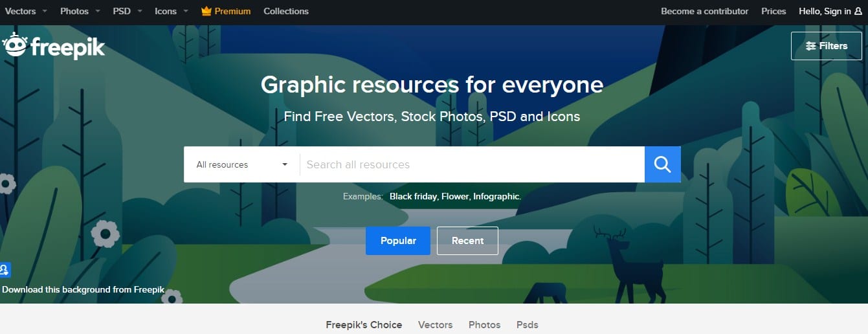Click the user profile icon beside Sign in
868x334 pixels.
(x=858, y=11)
